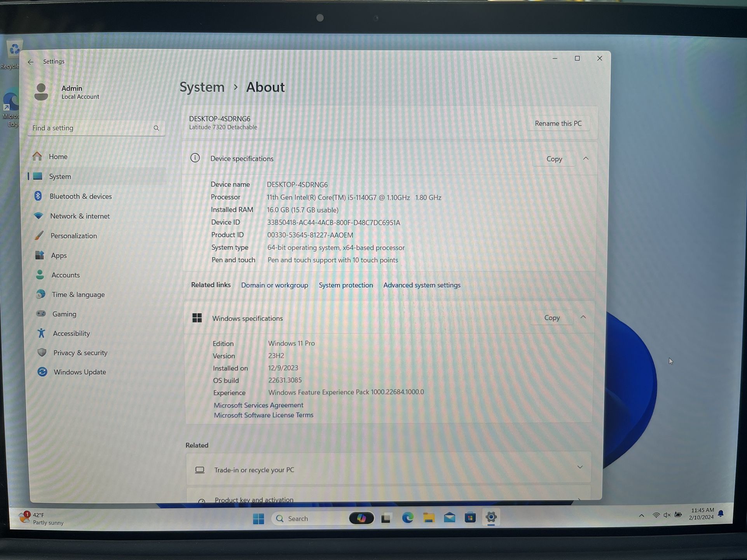Open Copilot from the taskbar
The height and width of the screenshot is (560, 747).
(361, 518)
